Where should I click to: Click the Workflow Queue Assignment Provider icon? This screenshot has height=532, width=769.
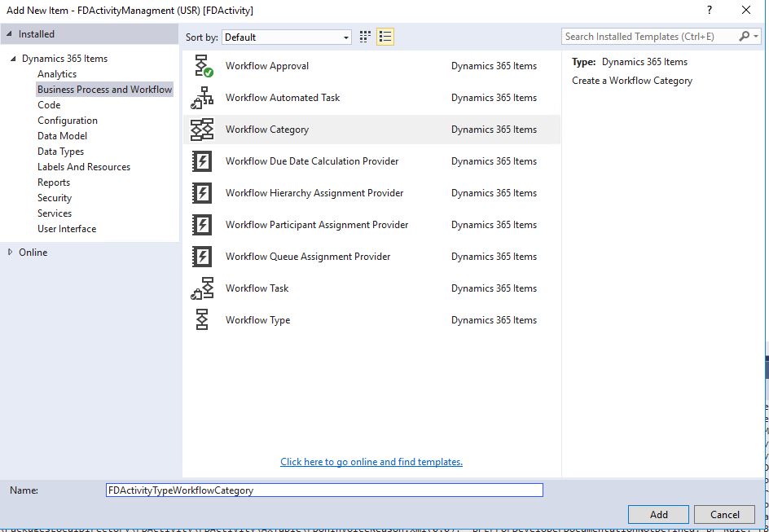201,257
